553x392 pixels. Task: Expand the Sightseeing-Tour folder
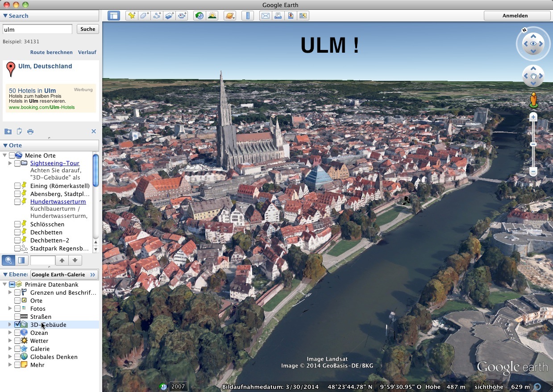10,163
